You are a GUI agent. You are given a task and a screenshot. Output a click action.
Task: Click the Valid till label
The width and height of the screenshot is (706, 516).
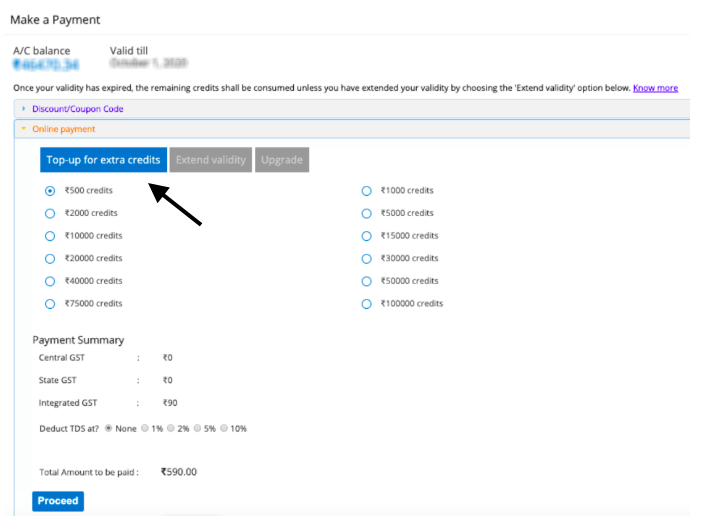tap(129, 51)
